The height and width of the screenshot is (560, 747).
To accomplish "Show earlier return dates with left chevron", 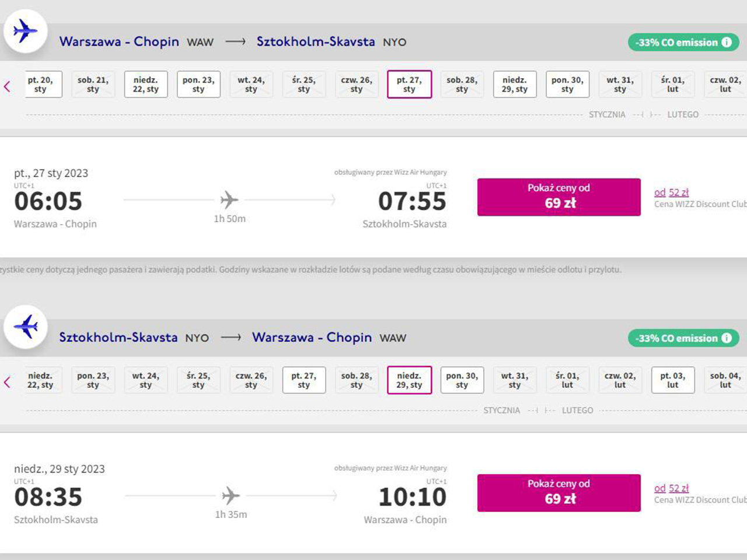I will pyautogui.click(x=8, y=383).
